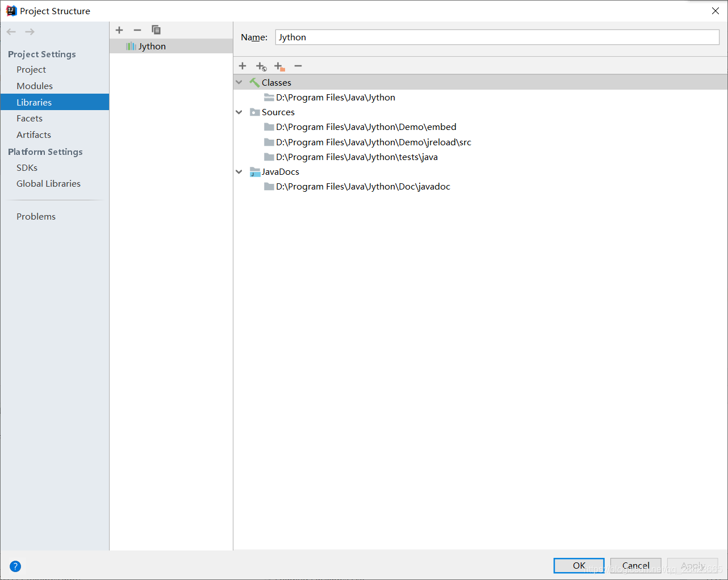Confirm changes with the OK button

coord(578,565)
